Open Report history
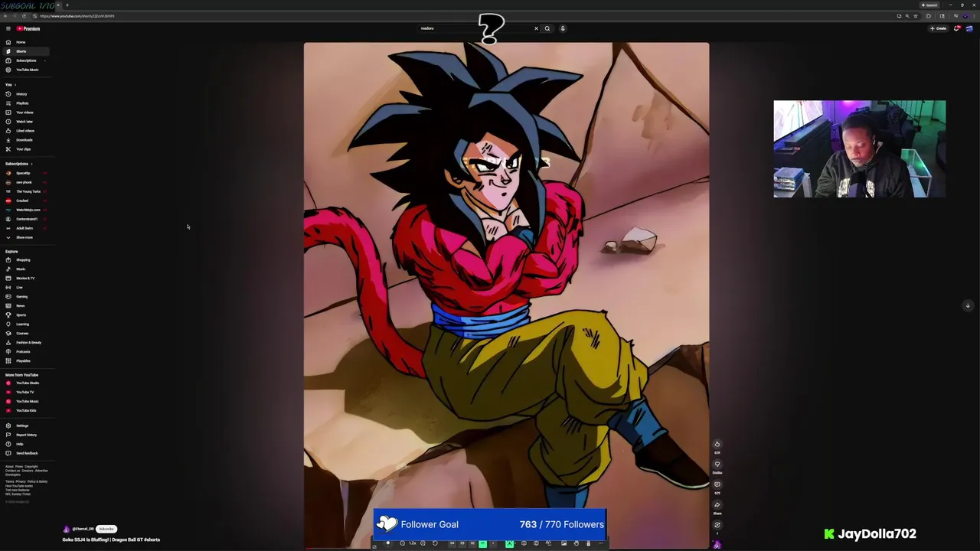The height and width of the screenshot is (551, 980). coord(26,435)
